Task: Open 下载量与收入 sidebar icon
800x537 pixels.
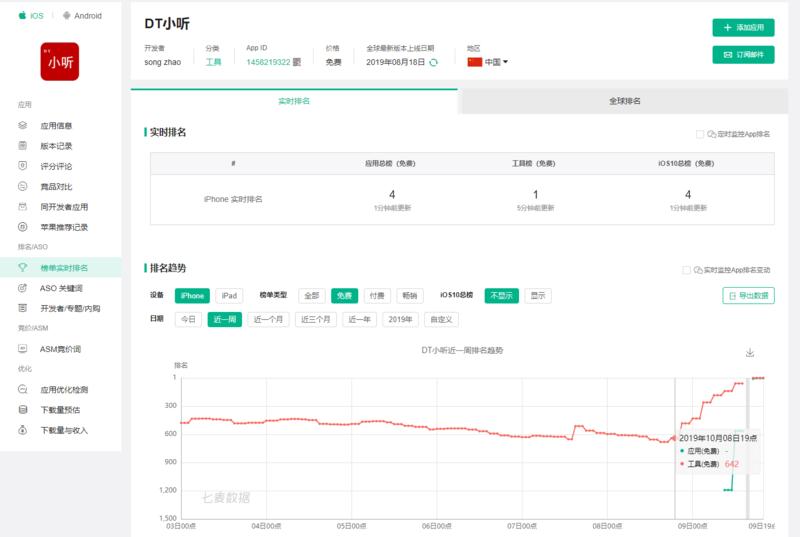Action: click(22, 430)
